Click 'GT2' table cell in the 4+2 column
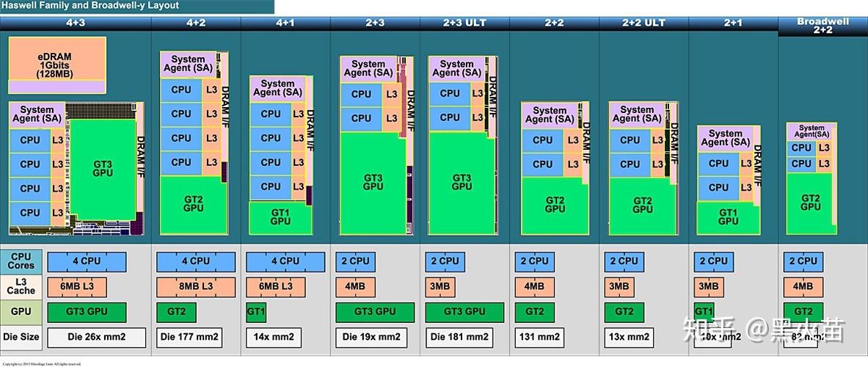The image size is (868, 367). [176, 312]
